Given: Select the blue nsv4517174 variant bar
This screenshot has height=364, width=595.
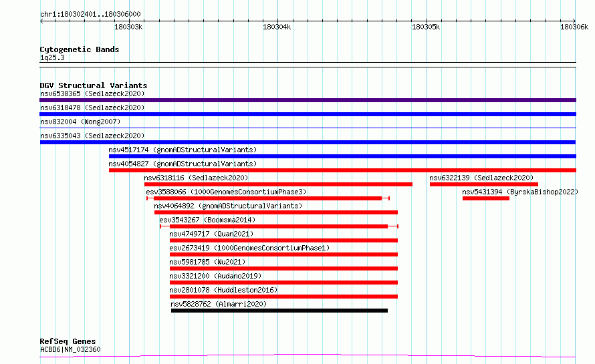Looking at the screenshot, I should pos(342,156).
